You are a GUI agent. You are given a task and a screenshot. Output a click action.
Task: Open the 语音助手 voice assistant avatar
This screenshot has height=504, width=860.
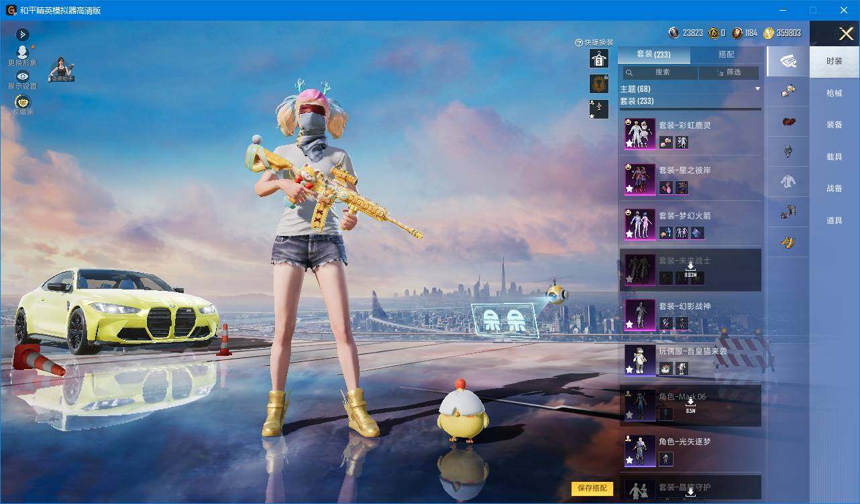pos(62,69)
